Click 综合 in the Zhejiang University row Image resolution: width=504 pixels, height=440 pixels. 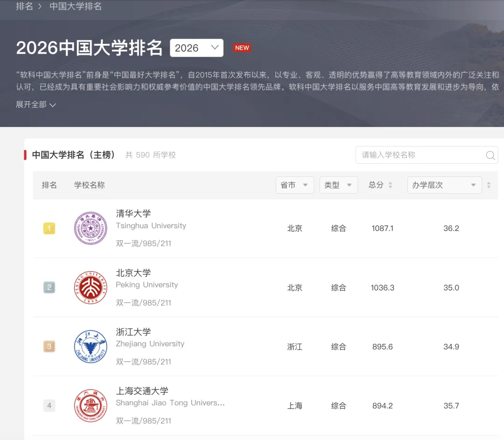[339, 347]
